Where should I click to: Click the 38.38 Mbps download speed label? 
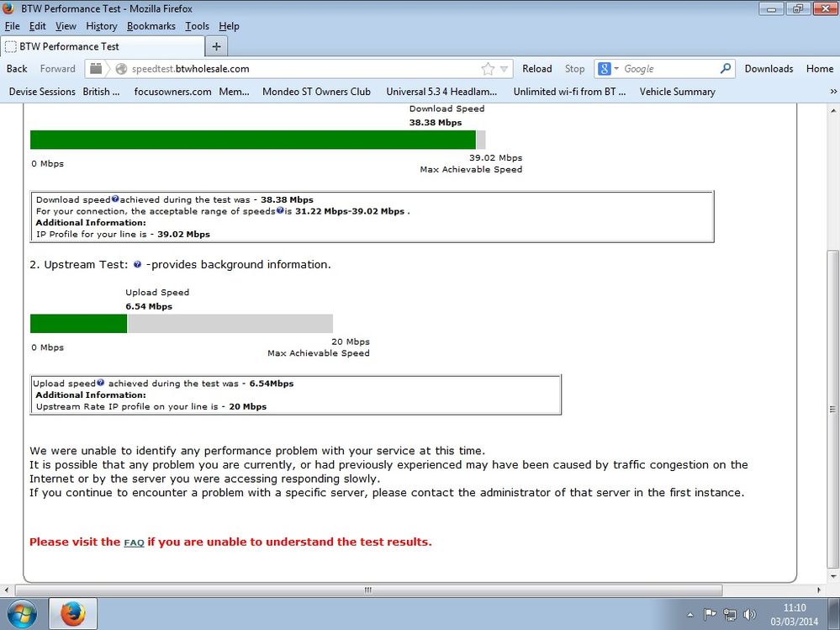click(436, 123)
